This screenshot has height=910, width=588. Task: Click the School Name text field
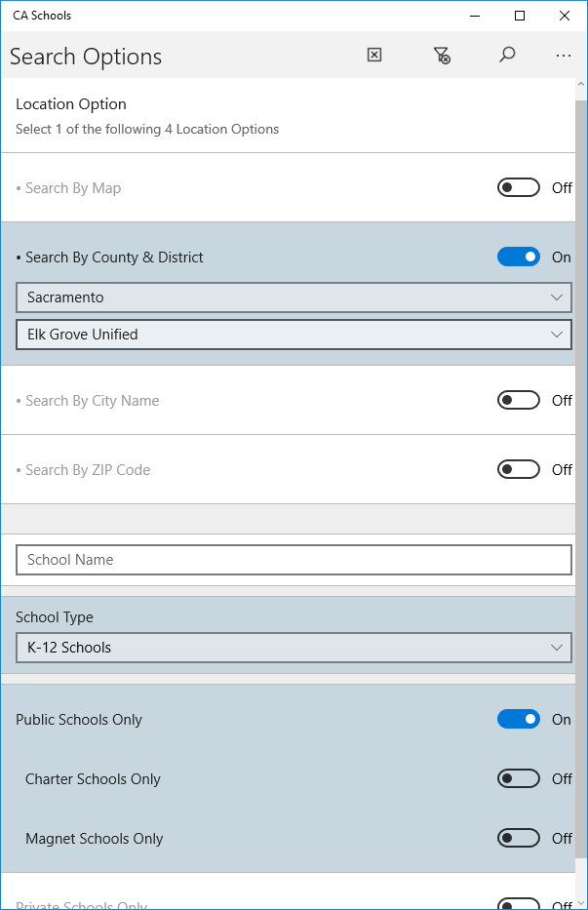[x=294, y=559]
